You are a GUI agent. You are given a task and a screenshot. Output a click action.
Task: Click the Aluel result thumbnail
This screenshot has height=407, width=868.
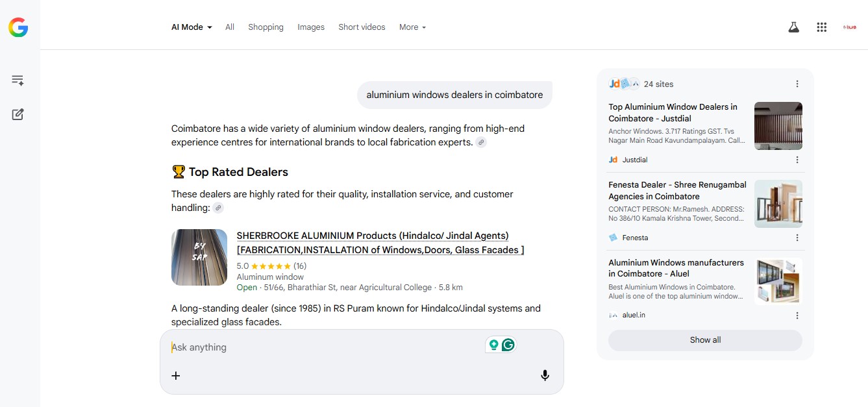778,282
